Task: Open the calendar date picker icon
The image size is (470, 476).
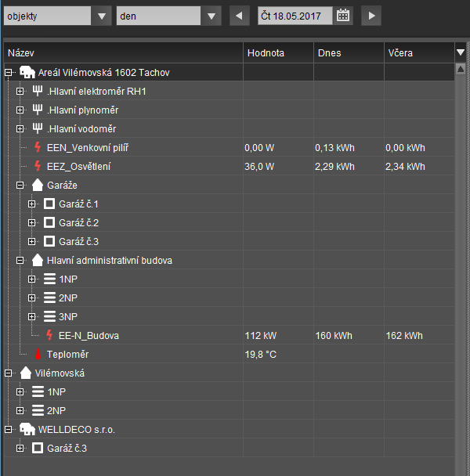Action: (x=343, y=16)
